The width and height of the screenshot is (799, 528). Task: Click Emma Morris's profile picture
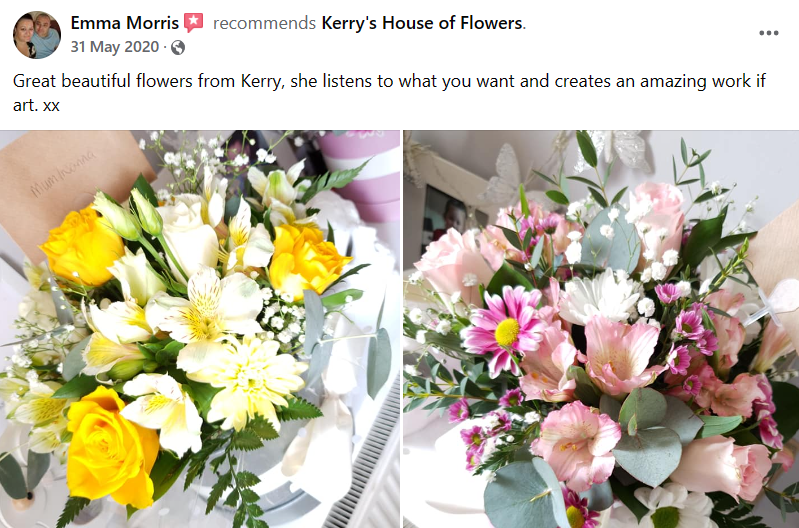click(x=36, y=34)
